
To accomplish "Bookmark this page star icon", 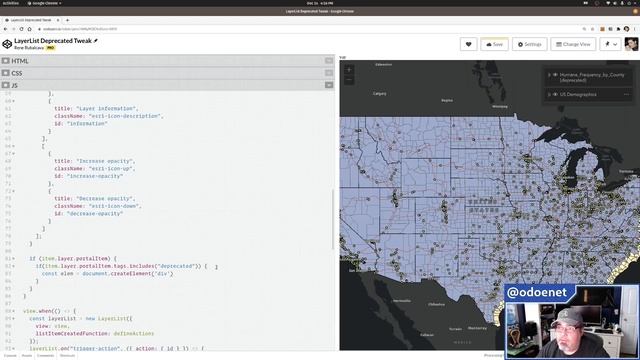I will (x=593, y=29).
